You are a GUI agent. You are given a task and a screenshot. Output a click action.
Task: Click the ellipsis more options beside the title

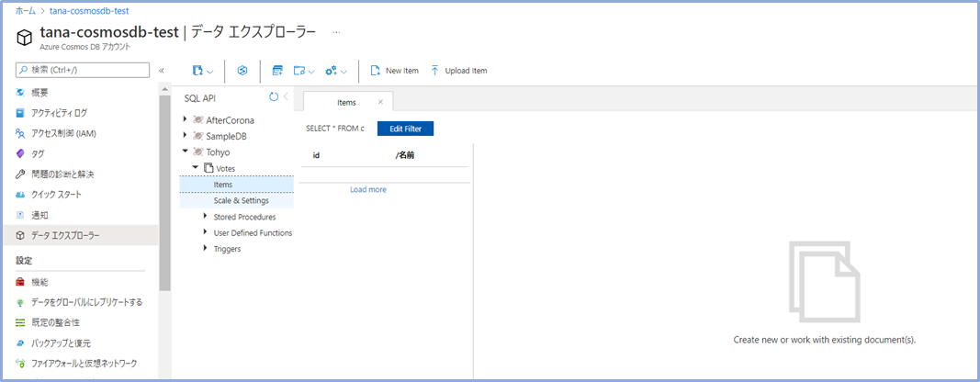pyautogui.click(x=336, y=32)
